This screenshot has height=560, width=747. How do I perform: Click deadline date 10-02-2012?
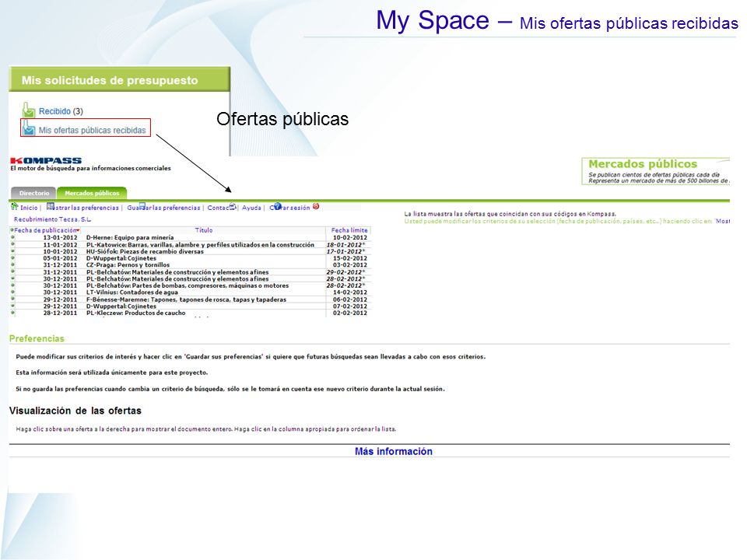[x=350, y=237]
